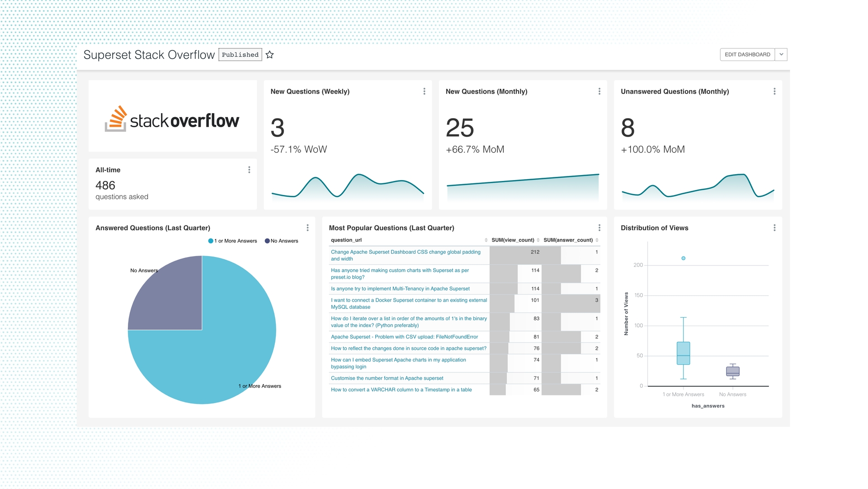Sort table by question_url header
Screen dimensions: 868x489
pos(346,240)
